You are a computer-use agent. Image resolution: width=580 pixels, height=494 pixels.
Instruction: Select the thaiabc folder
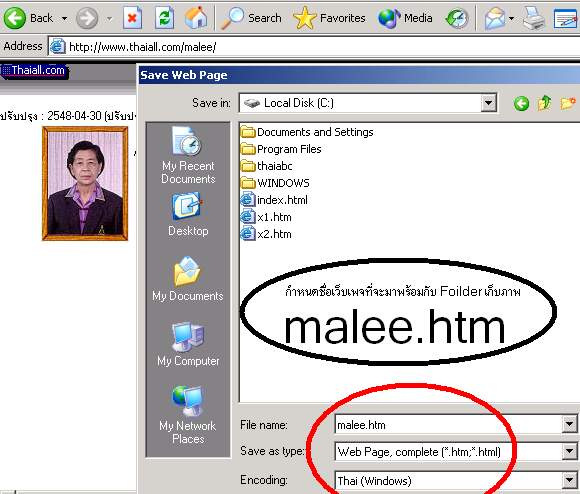tap(266, 166)
